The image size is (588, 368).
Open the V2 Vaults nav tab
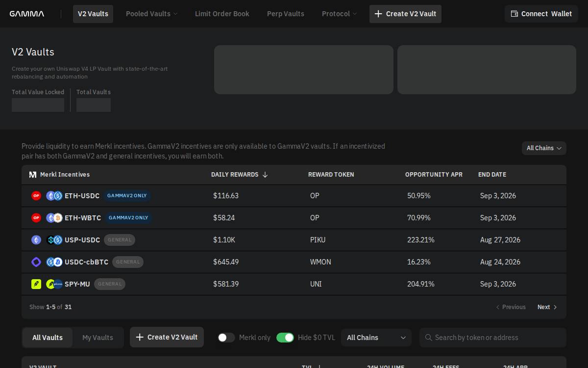click(x=93, y=14)
